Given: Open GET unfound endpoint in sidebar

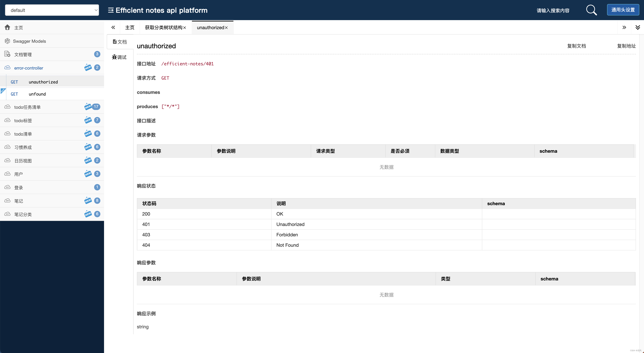Looking at the screenshot, I should pyautogui.click(x=52, y=94).
